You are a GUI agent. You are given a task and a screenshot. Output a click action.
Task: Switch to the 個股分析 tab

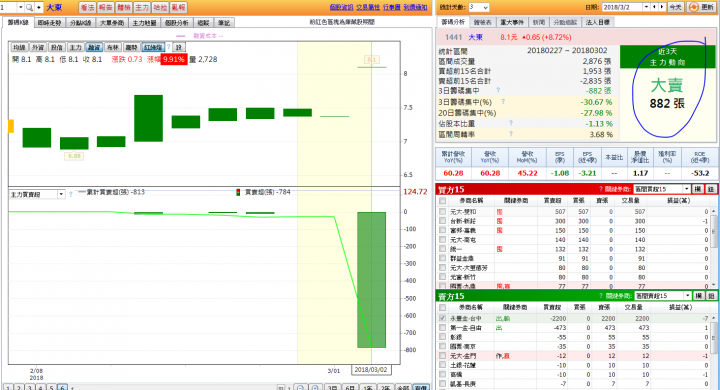pyautogui.click(x=176, y=23)
